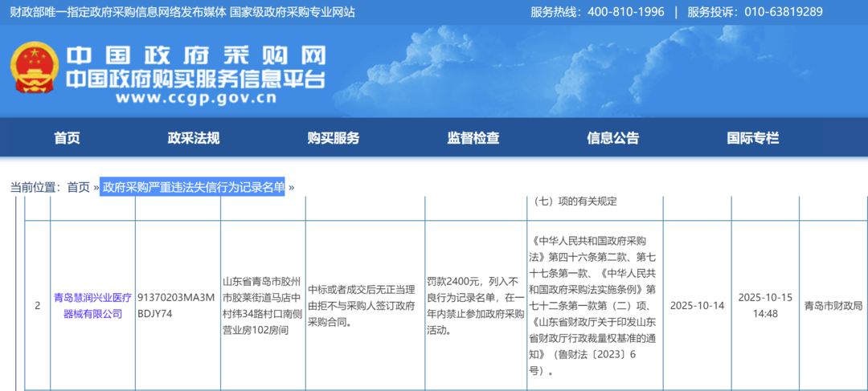Click the 2025-10-15 14:48 publish time cell

[x=764, y=305]
